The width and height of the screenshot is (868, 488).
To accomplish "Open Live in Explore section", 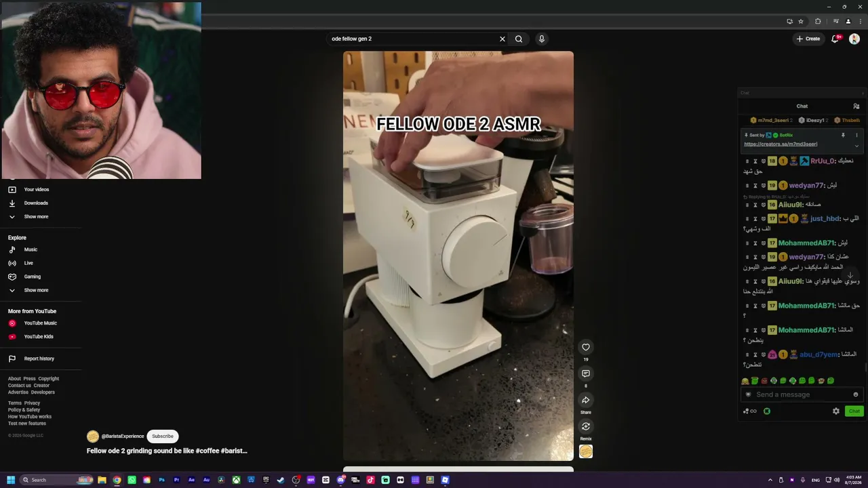I will pyautogui.click(x=28, y=263).
